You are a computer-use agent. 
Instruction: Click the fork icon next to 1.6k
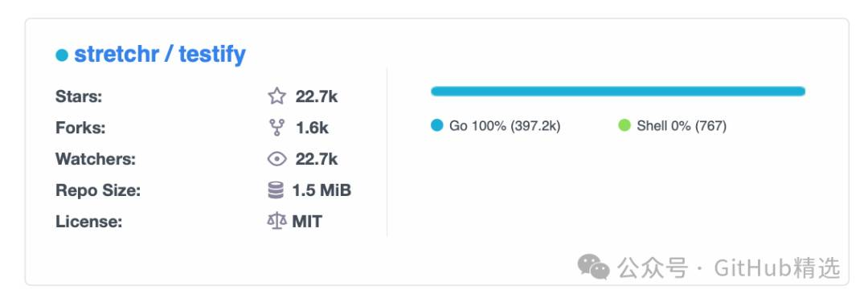coord(276,128)
